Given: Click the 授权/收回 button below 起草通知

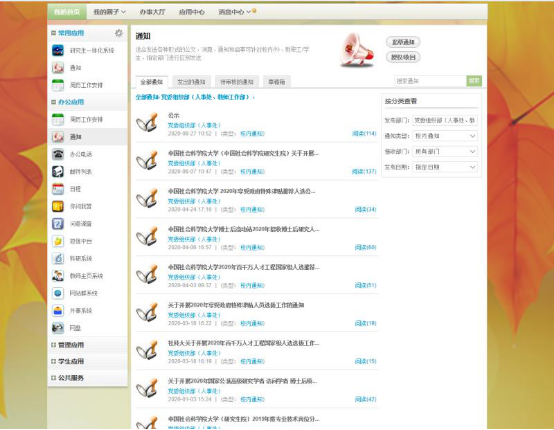Looking at the screenshot, I should click(403, 57).
